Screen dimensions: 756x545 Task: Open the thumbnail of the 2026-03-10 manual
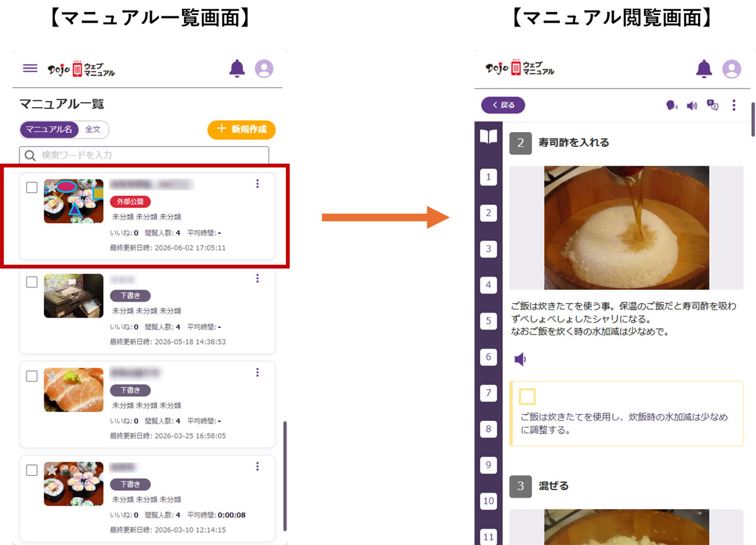point(74,484)
